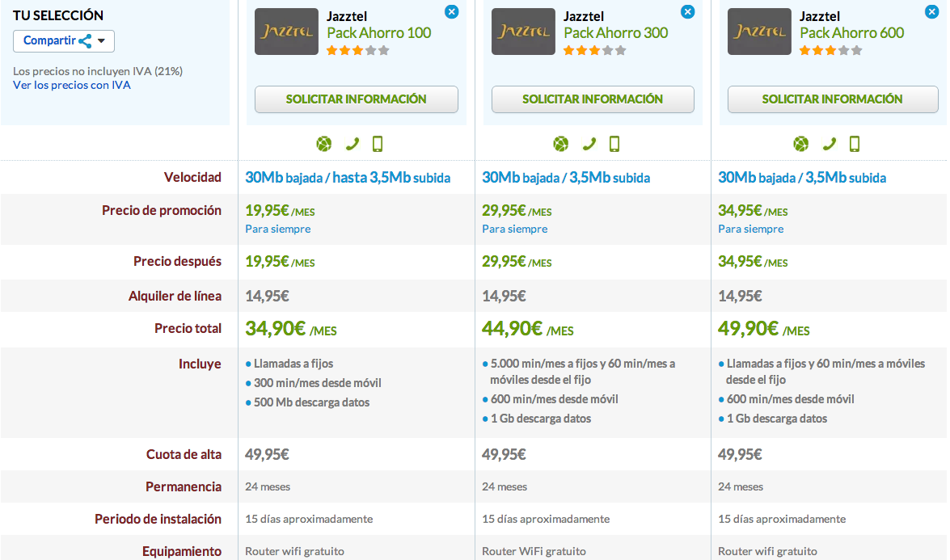
Task: Click '500 Mb descarga datos' item
Action: pyautogui.click(x=311, y=402)
